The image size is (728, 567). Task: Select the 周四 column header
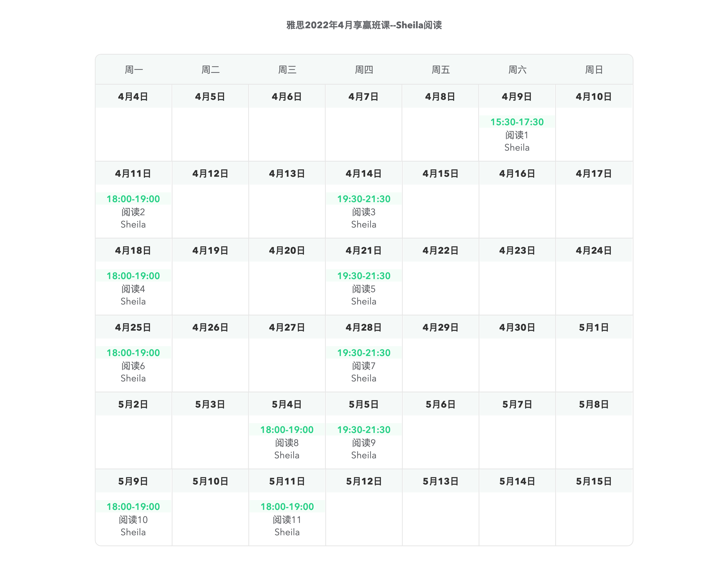(x=364, y=70)
